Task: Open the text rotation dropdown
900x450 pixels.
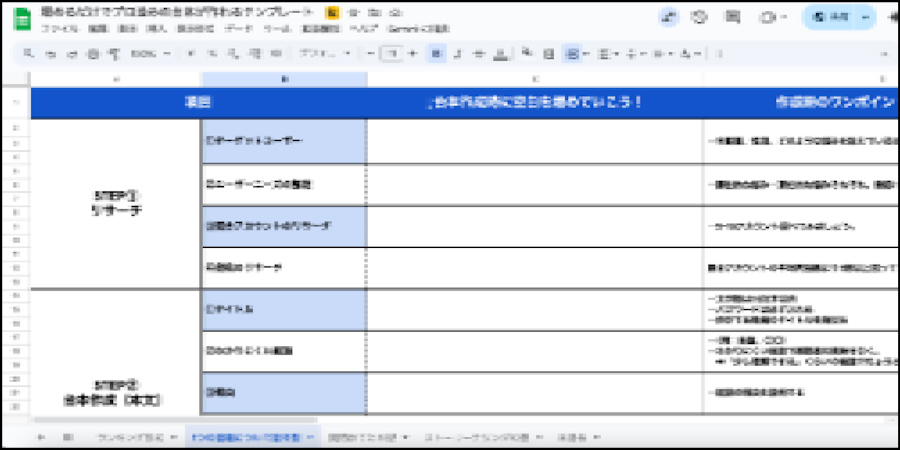Action: click(x=690, y=53)
